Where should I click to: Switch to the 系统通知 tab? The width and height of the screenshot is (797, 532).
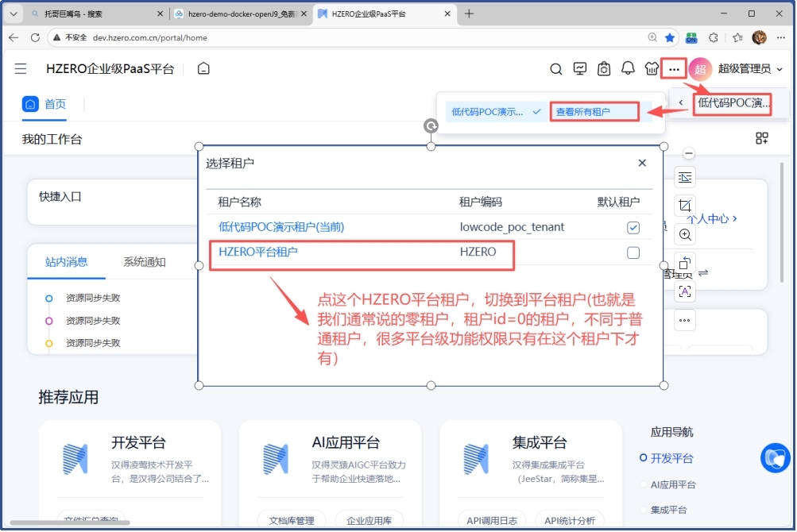click(145, 262)
